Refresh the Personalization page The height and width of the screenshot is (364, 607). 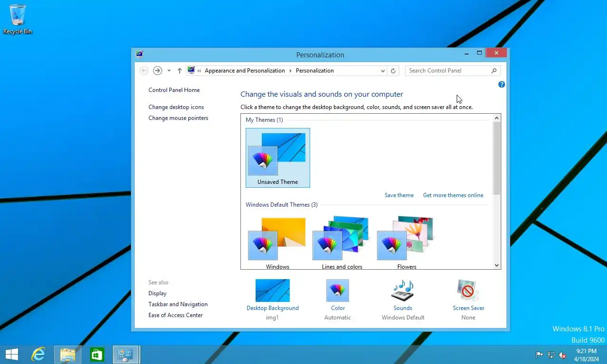[393, 71]
